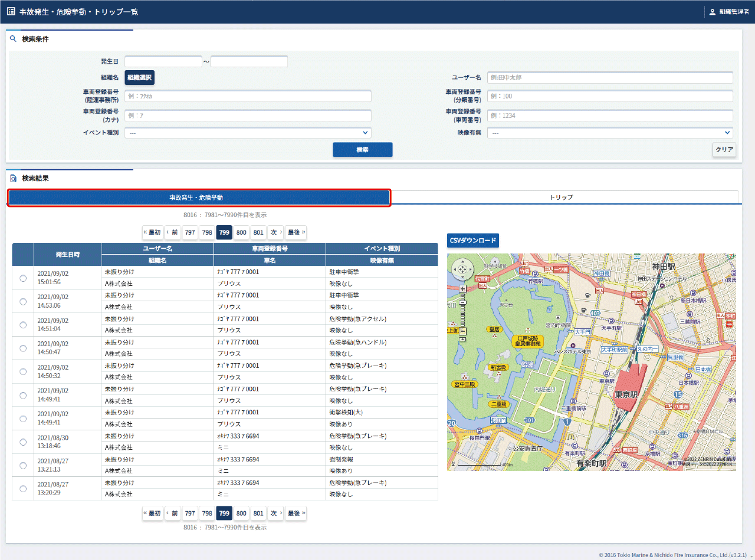Select the radio button for the 15:01:56 event
Screen dimensions: 755x560
23,278
